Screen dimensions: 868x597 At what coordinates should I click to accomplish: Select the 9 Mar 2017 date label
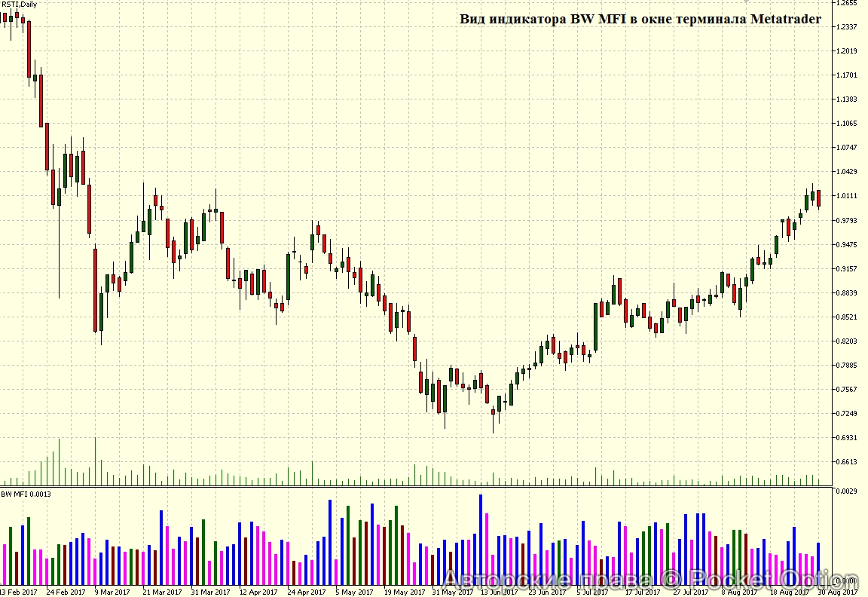tap(113, 592)
